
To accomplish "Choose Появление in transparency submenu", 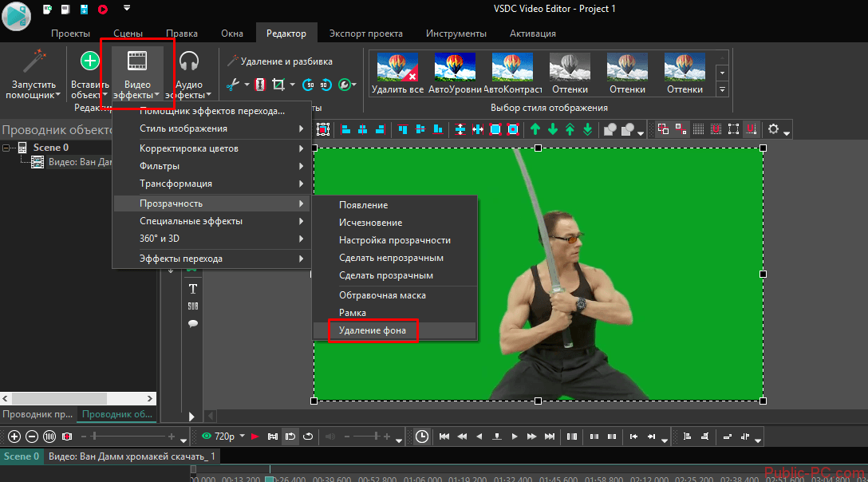I will (394, 205).
